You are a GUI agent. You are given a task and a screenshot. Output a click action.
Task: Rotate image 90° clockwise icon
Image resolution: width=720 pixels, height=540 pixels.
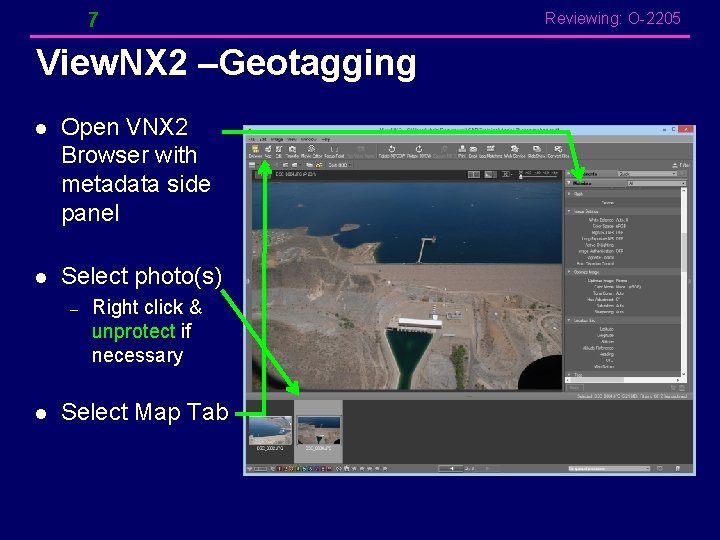419,152
